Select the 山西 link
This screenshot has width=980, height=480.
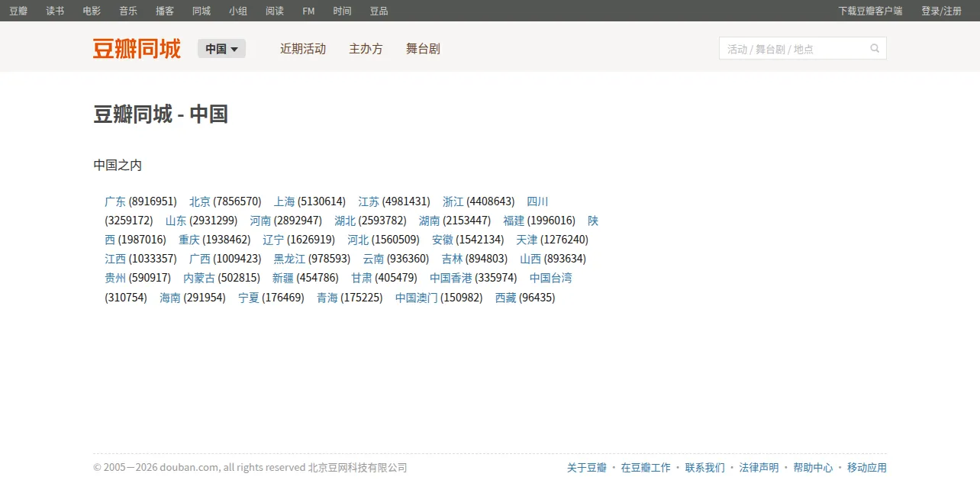point(530,259)
